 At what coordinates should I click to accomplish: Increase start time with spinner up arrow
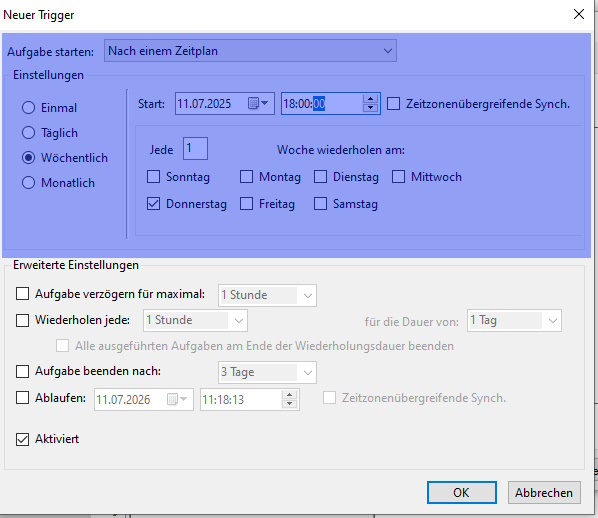point(370,100)
